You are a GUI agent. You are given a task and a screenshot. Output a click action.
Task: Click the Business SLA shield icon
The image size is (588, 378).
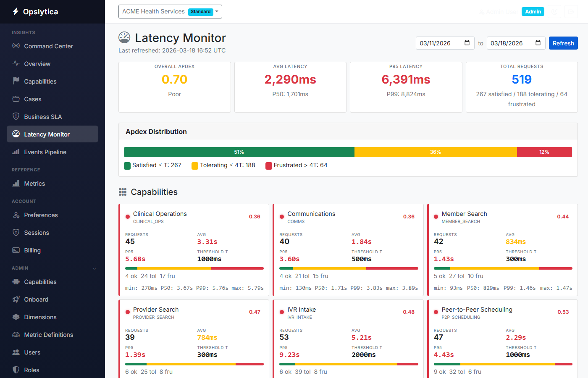16,116
